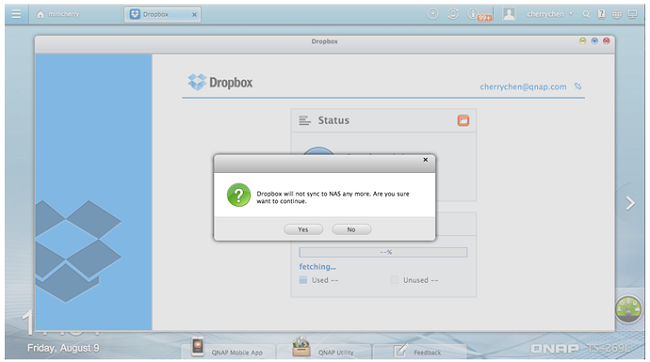
Task: Open the search magnifier icon
Action: [x=586, y=15]
